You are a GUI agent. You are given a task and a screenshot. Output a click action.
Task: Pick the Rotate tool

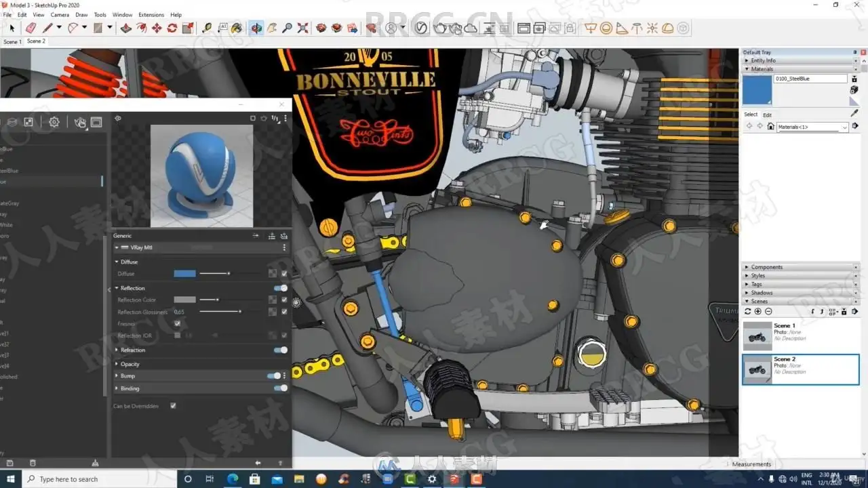tap(172, 28)
